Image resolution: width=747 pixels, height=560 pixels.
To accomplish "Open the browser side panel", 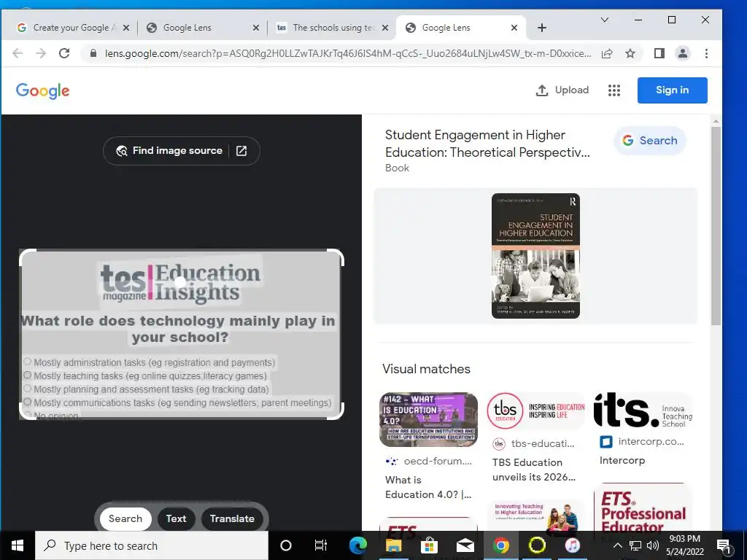I will coord(659,53).
